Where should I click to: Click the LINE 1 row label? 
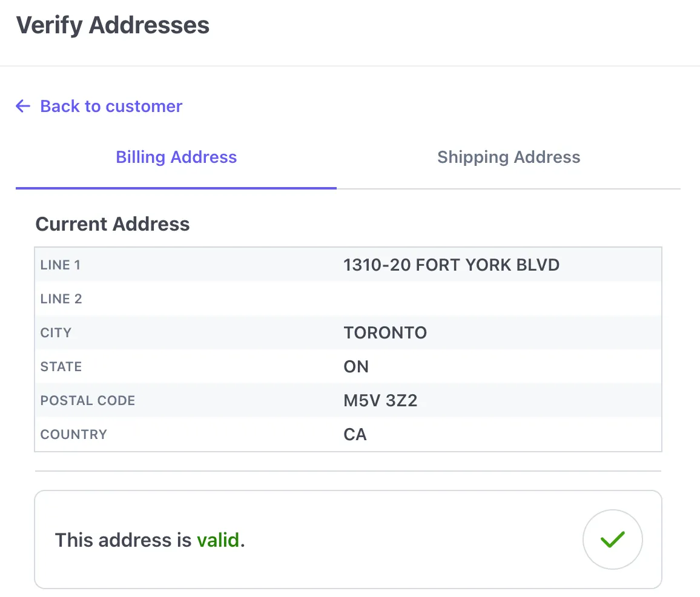(61, 265)
